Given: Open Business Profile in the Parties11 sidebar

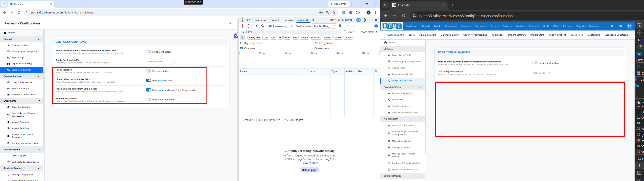Looking at the screenshot, I should tap(19, 45).
